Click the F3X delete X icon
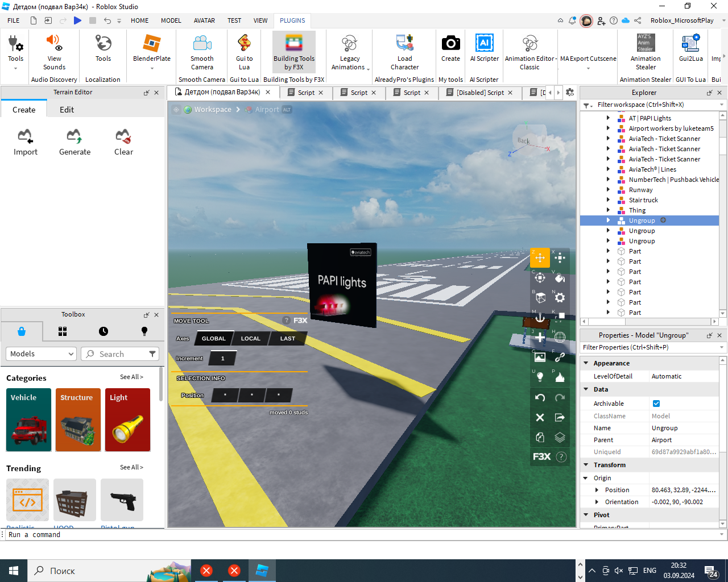 coord(540,417)
